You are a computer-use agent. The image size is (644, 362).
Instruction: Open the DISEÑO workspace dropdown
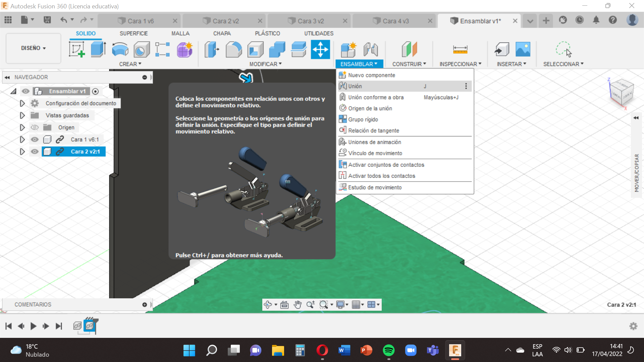[x=33, y=48]
